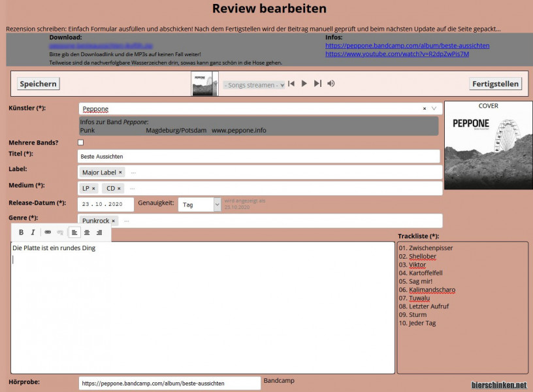Remove the Major Label tag
533x392 pixels.
[120, 172]
